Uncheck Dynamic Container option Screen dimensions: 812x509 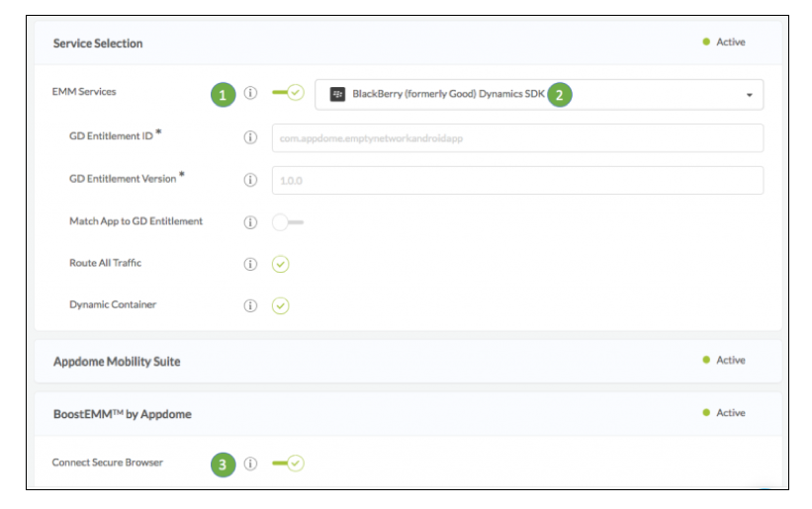pyautogui.click(x=280, y=305)
